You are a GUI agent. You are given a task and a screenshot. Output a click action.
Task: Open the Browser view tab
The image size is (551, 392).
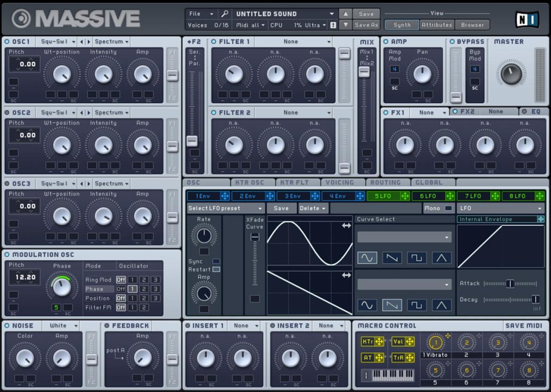[472, 25]
